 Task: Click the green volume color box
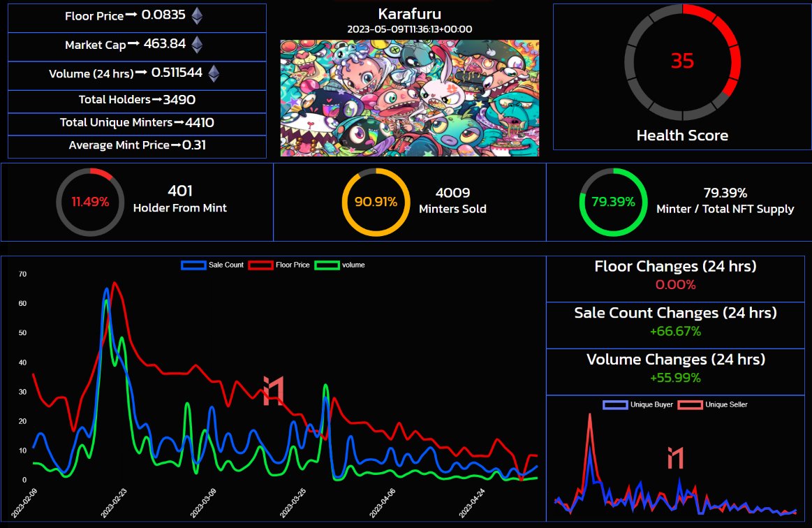[x=327, y=265]
